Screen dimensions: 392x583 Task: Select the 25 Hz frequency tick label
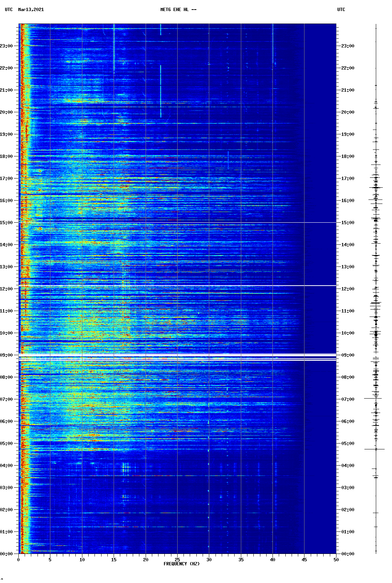(x=177, y=560)
